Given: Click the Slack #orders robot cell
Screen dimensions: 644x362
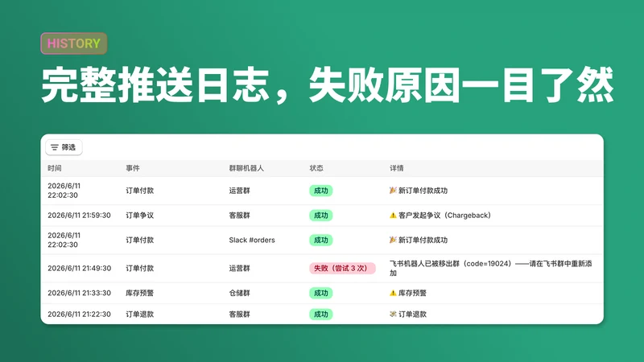Looking at the screenshot, I should 252,240.
